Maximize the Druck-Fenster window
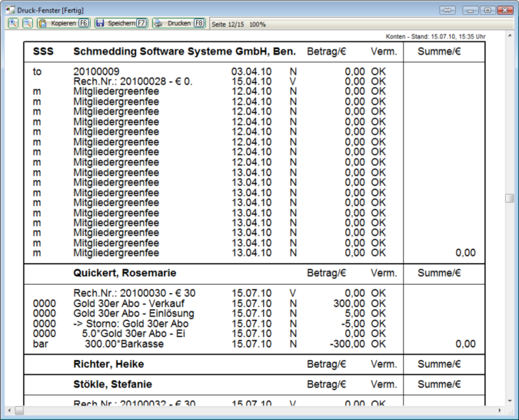Viewport: 519px width, 420px height. pyautogui.click(x=486, y=10)
